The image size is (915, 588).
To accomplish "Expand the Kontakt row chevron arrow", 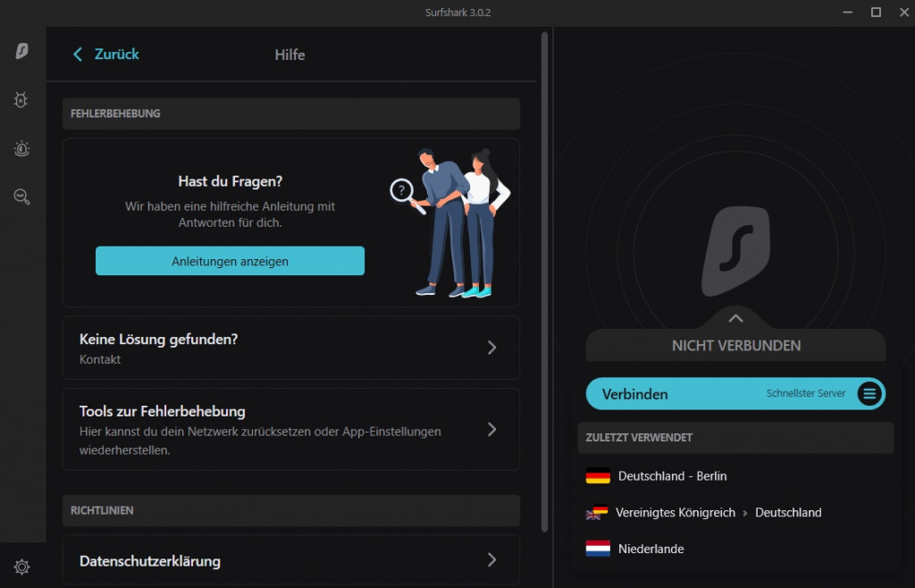I will point(492,348).
